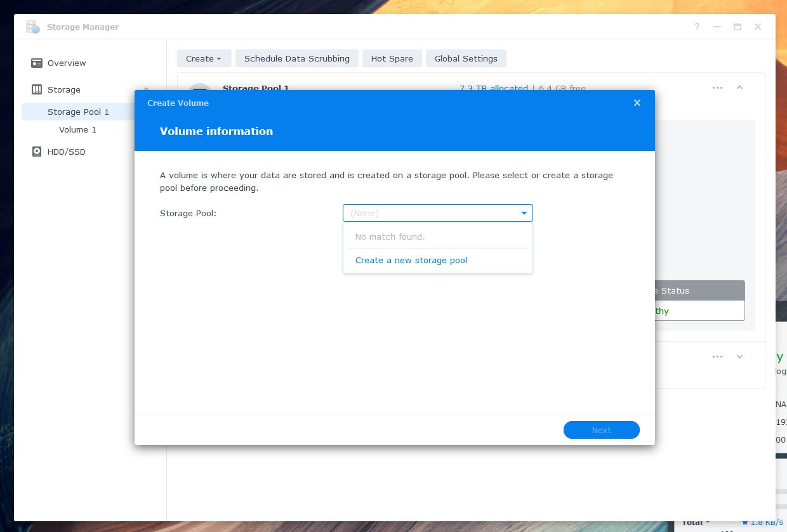Click the Storage section icon in sidebar
787x532 pixels.
point(36,89)
